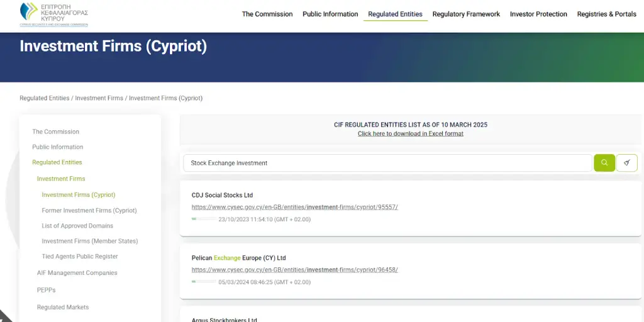
Task: Select CDJ Social Stocks Ltd result title
Action: coord(222,195)
